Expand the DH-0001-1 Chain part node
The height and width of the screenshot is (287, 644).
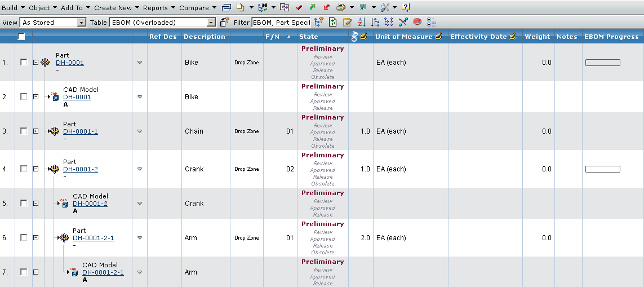36,131
